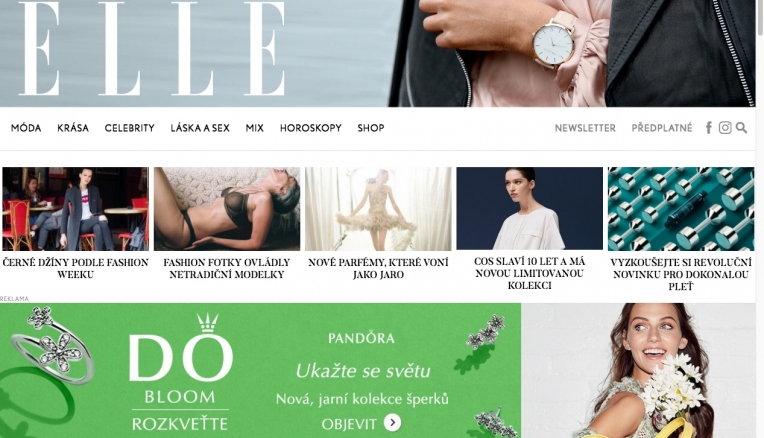Click the PŘEDPLATNÉ link
The image size is (764, 438).
point(662,128)
